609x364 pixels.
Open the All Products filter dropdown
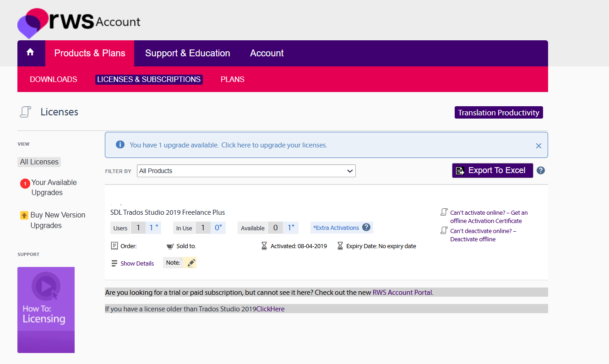246,171
